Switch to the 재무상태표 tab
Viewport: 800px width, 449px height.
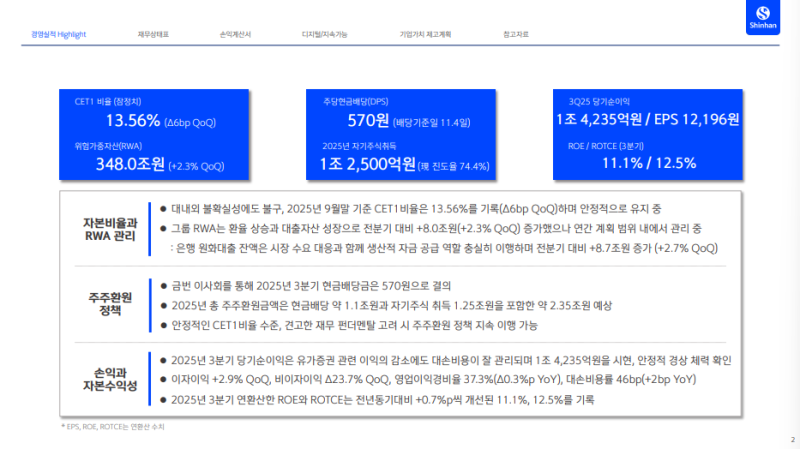pyautogui.click(x=153, y=34)
